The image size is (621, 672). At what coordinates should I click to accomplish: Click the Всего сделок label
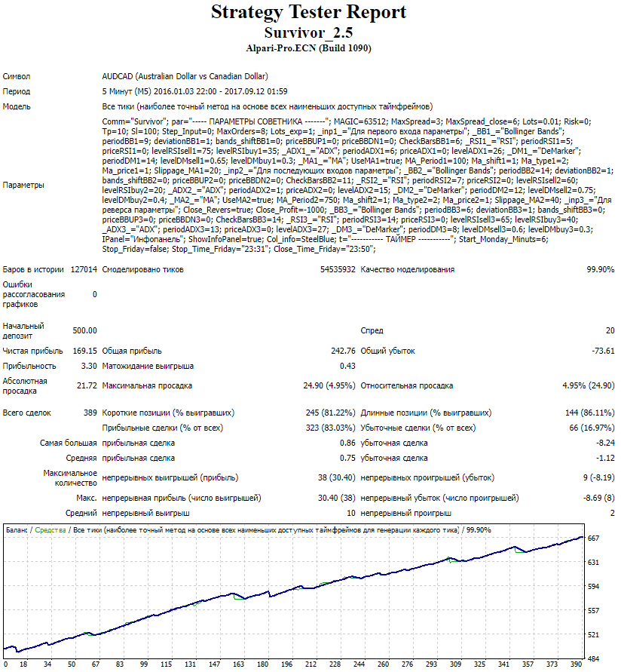(26, 413)
